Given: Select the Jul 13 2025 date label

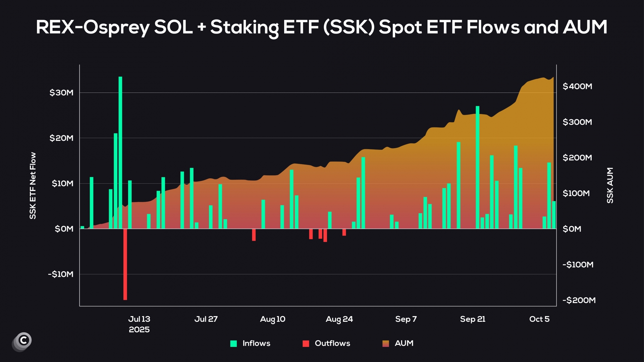Looking at the screenshot, I should [x=139, y=324].
